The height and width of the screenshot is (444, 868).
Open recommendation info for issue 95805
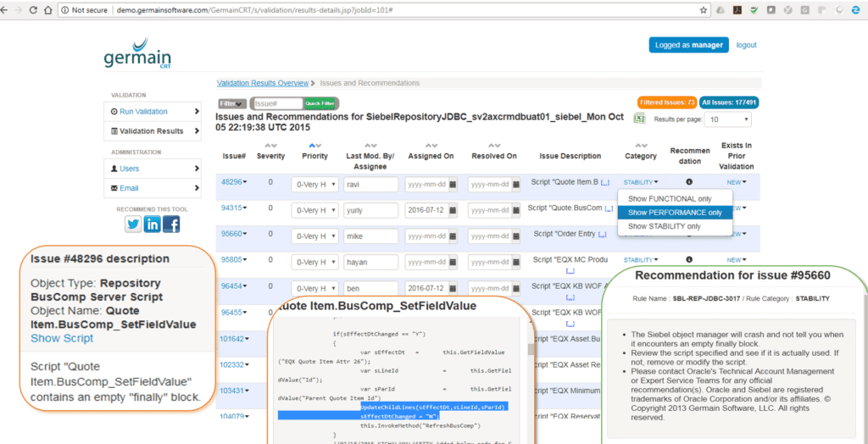[688, 259]
